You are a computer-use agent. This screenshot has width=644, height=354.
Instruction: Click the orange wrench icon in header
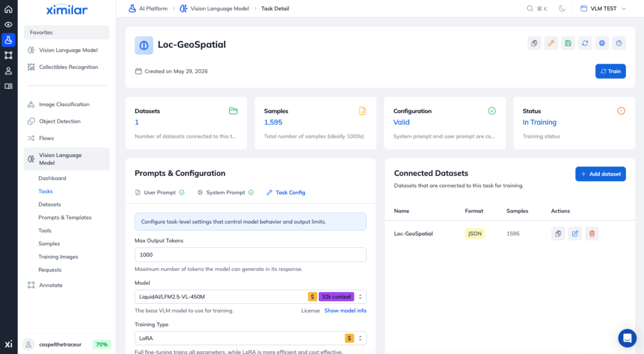pyautogui.click(x=551, y=43)
